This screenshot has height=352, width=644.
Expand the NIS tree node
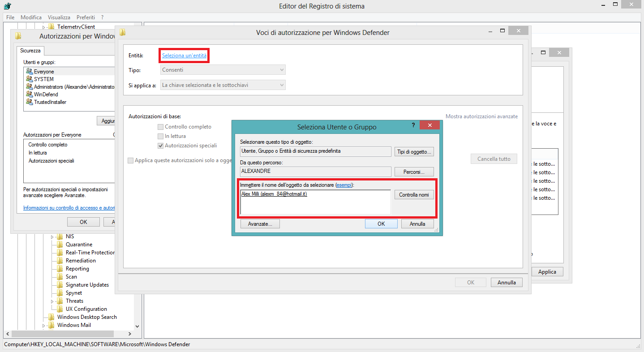tap(52, 236)
